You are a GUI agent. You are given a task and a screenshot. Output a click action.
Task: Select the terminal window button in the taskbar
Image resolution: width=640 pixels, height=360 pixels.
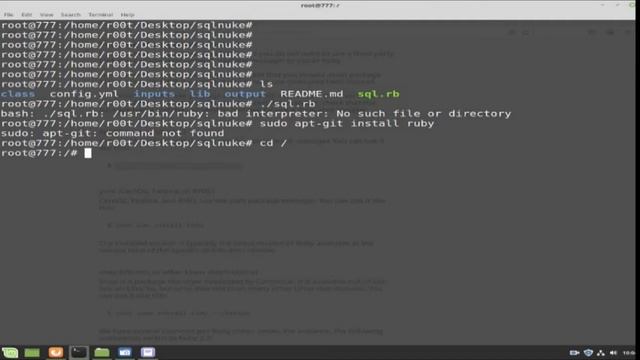[x=79, y=352]
